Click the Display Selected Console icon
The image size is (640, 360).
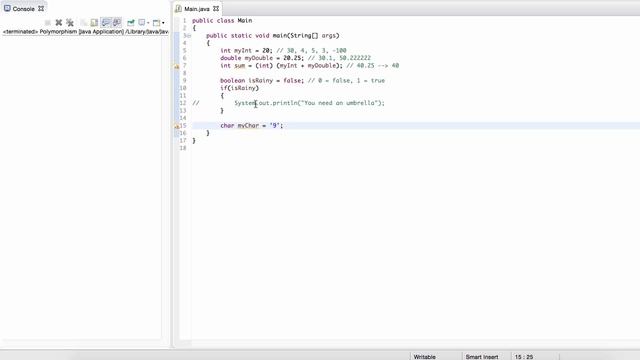(142, 23)
